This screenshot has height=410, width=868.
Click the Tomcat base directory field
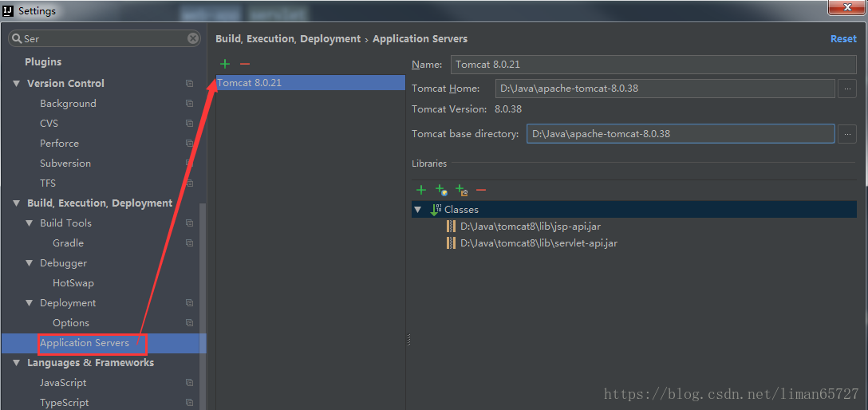click(x=681, y=134)
